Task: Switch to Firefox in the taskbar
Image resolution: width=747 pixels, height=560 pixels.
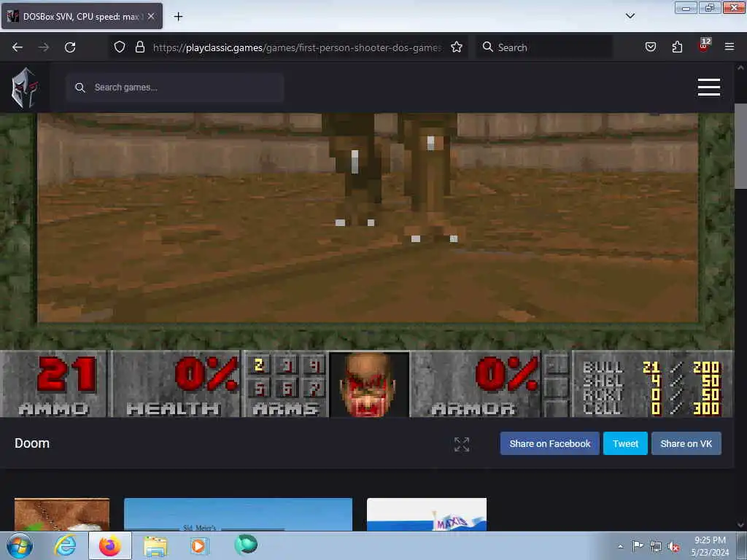Action: click(x=110, y=546)
